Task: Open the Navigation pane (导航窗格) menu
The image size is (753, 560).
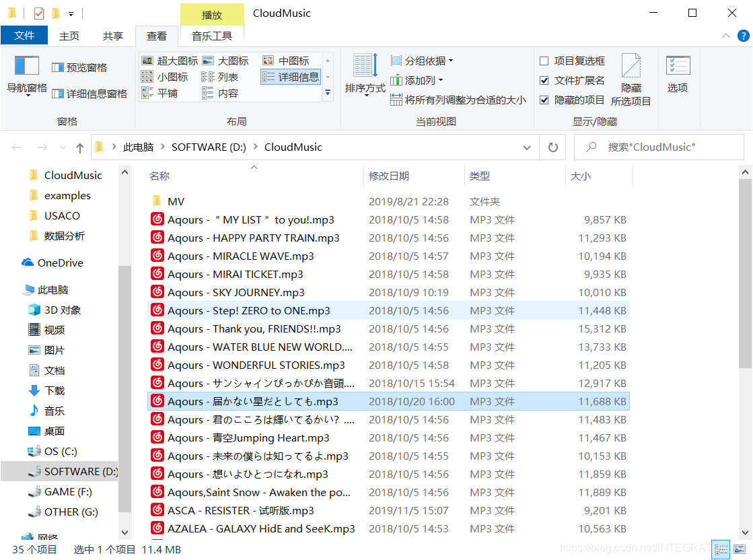Action: pos(26,76)
